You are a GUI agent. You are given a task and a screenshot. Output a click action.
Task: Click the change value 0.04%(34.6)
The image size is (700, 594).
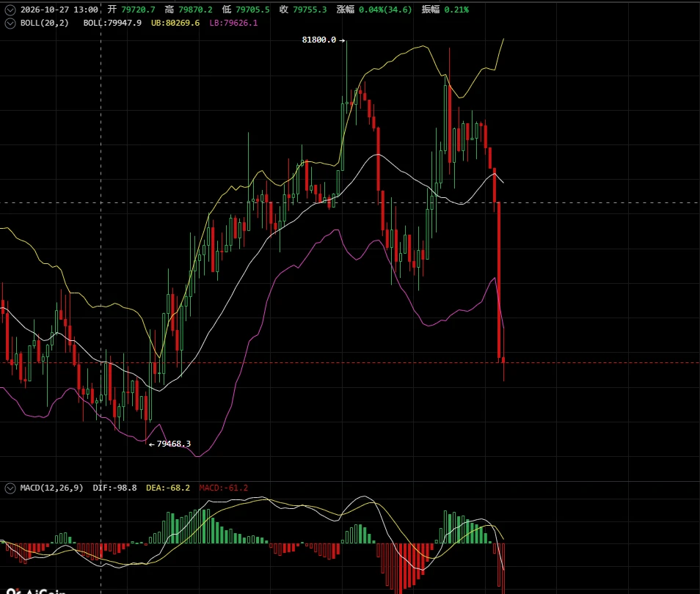click(x=385, y=10)
